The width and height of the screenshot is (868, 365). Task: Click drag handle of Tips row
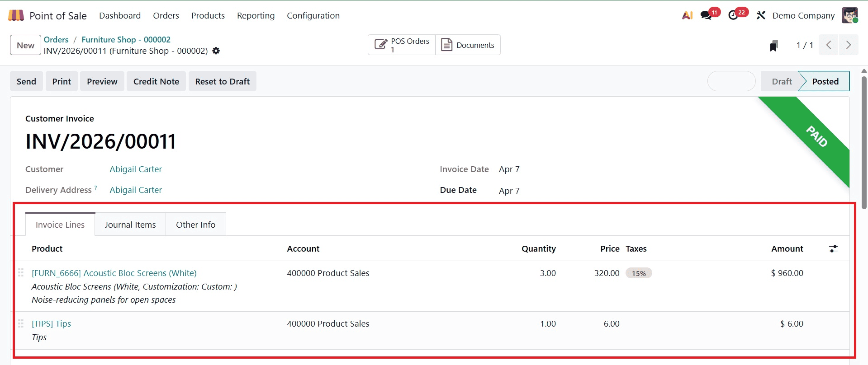coord(21,323)
